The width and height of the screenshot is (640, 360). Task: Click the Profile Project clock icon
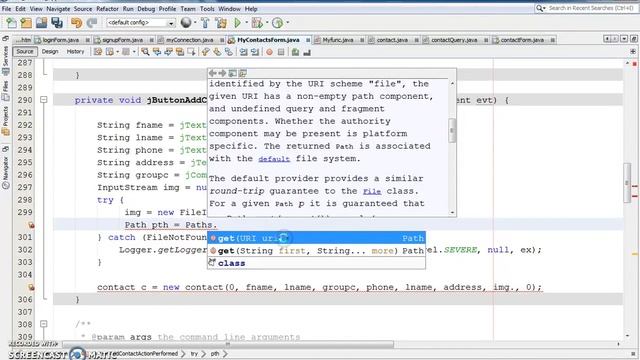coord(278,23)
